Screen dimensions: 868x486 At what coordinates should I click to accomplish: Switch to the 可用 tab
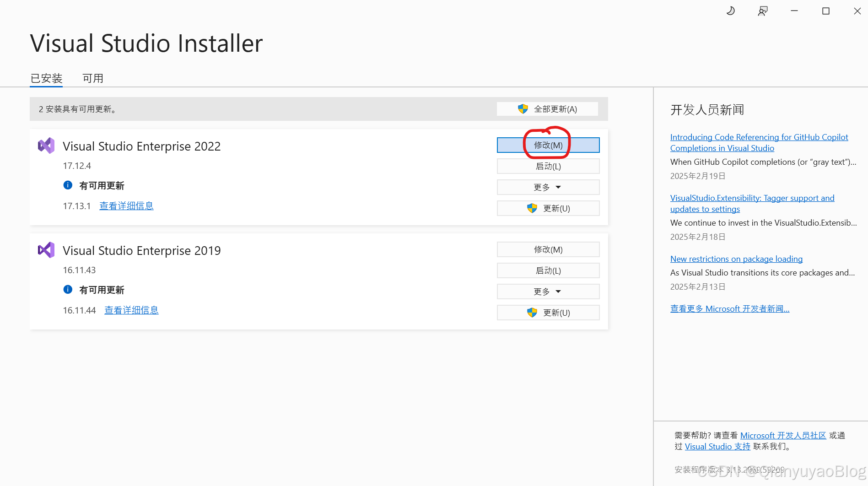[93, 78]
